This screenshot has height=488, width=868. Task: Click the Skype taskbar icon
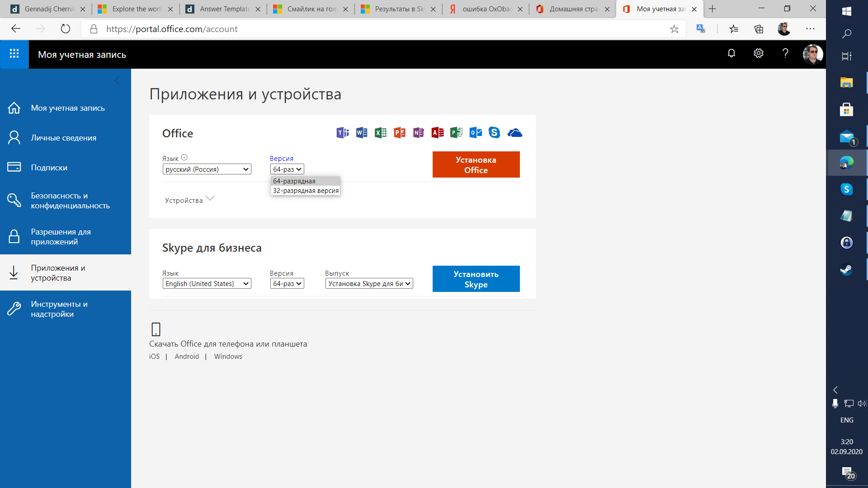coord(846,189)
